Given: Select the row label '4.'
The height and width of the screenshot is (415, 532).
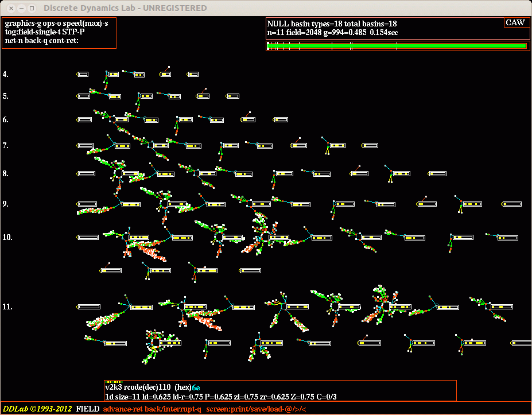Looking at the screenshot, I should point(5,74).
